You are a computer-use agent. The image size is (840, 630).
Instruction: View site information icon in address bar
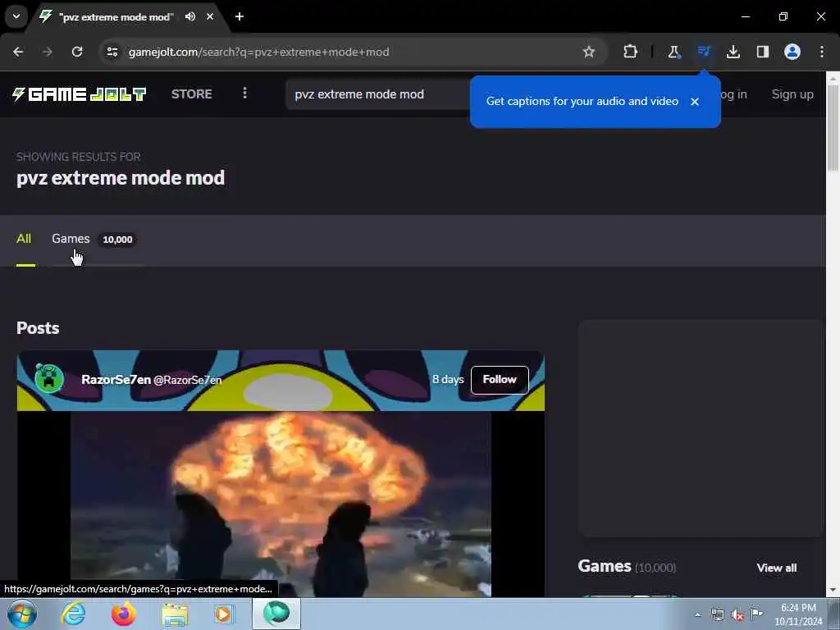(112, 52)
